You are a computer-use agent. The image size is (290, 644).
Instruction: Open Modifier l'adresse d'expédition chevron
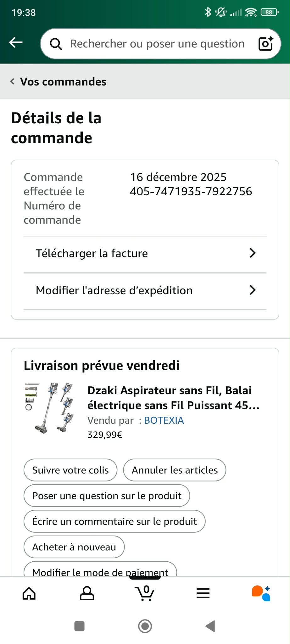pos(253,290)
